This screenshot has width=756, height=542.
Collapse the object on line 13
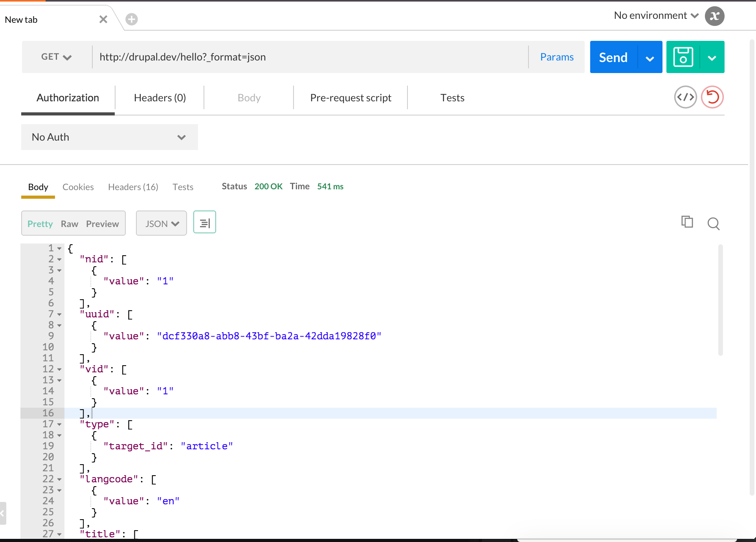(59, 381)
